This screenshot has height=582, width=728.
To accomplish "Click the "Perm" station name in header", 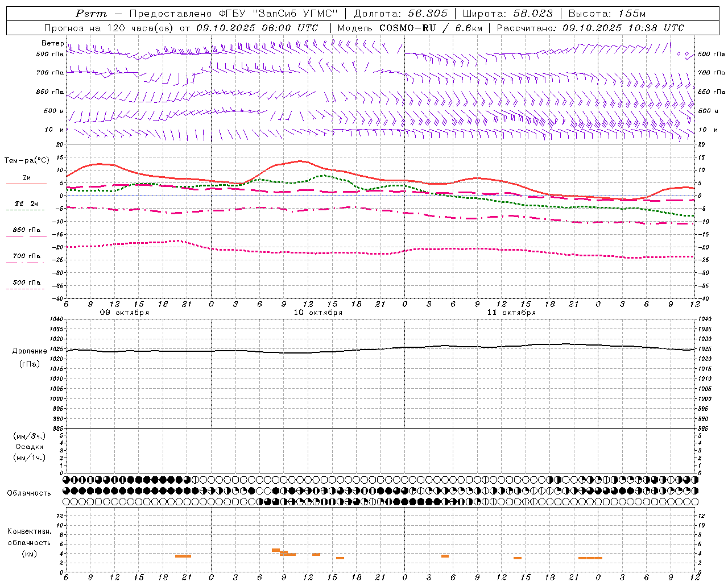I will click(x=92, y=14).
